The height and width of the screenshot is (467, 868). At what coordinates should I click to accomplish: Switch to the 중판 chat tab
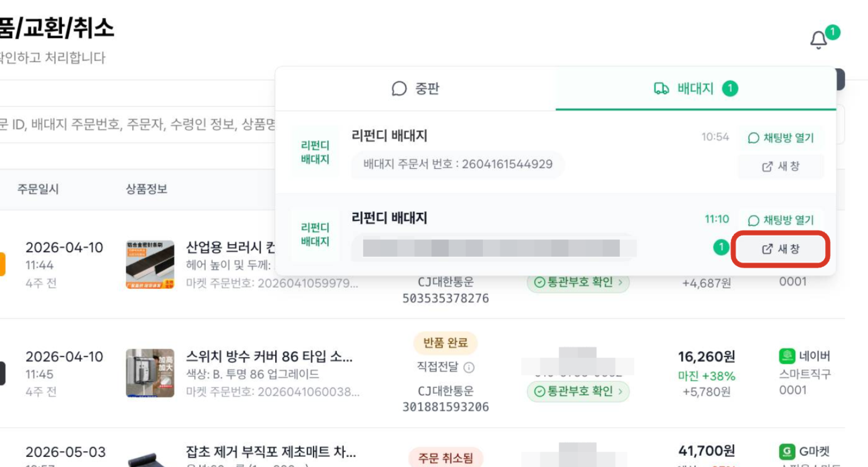pyautogui.click(x=415, y=89)
